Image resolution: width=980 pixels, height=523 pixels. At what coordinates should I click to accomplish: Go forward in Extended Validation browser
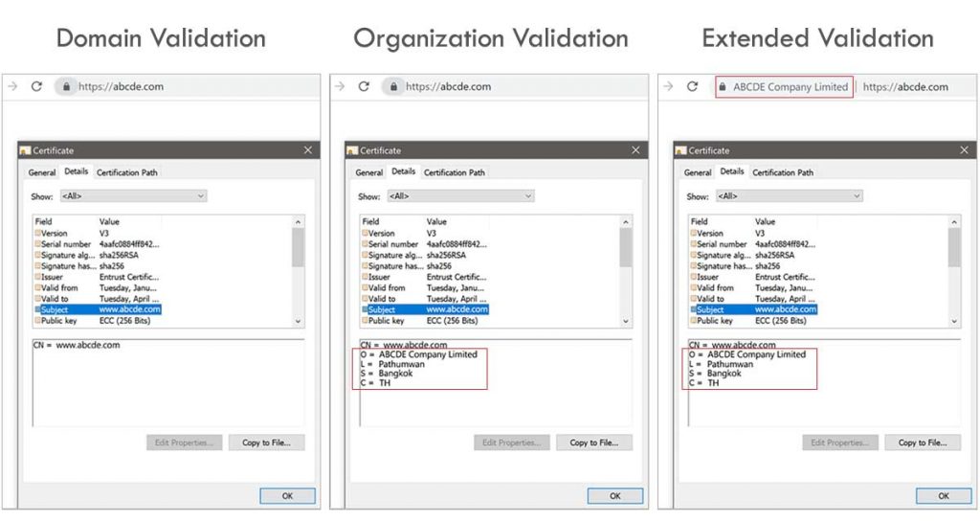(668, 86)
